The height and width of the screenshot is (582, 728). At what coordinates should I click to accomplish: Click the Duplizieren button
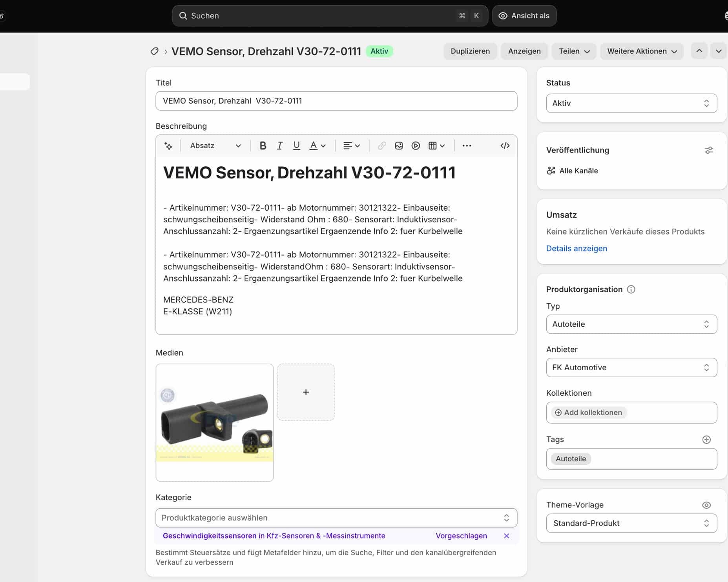[x=470, y=51]
